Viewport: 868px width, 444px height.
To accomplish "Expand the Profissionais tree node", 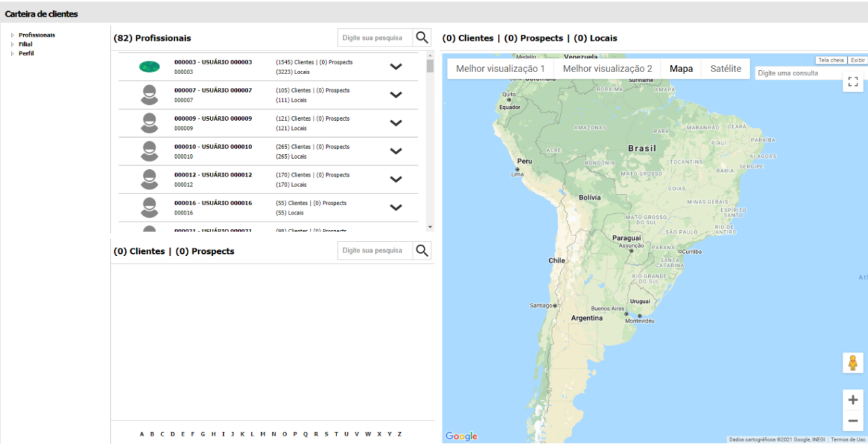I will coord(12,35).
